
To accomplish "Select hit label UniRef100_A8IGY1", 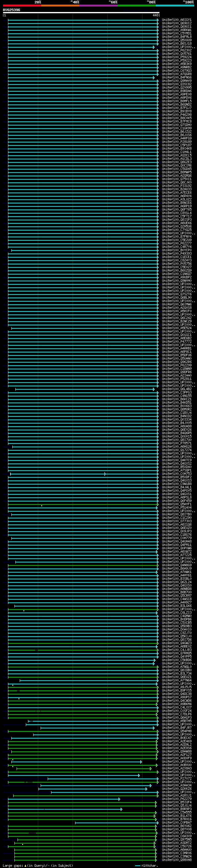I will click(176, 20).
